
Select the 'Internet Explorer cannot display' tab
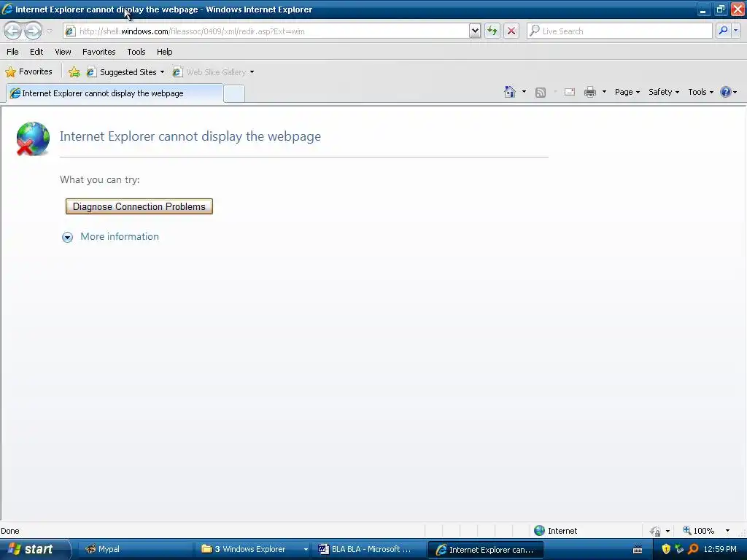pyautogui.click(x=115, y=93)
